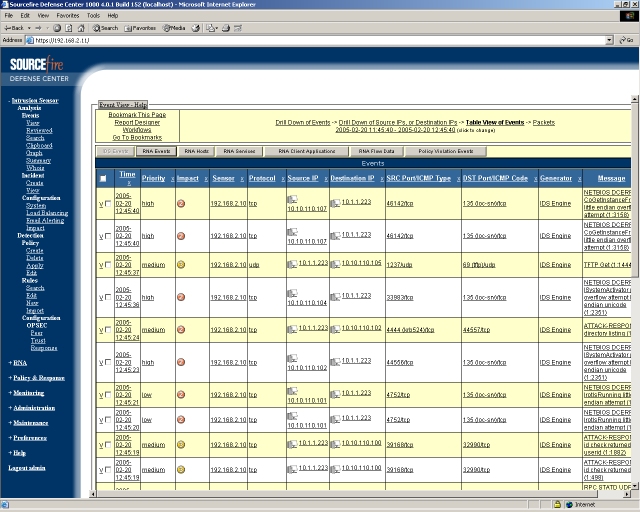Click horizontal scrollbar right arrow

(627, 494)
